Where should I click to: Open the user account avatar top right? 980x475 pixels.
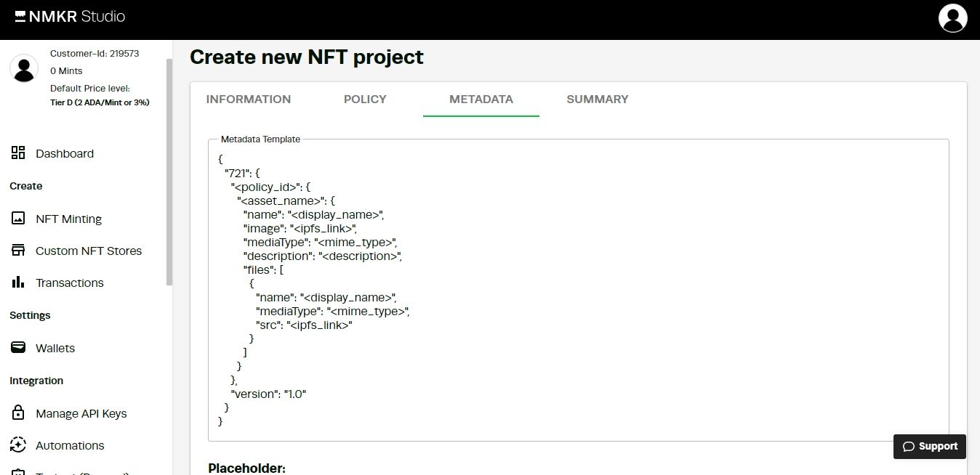click(952, 19)
